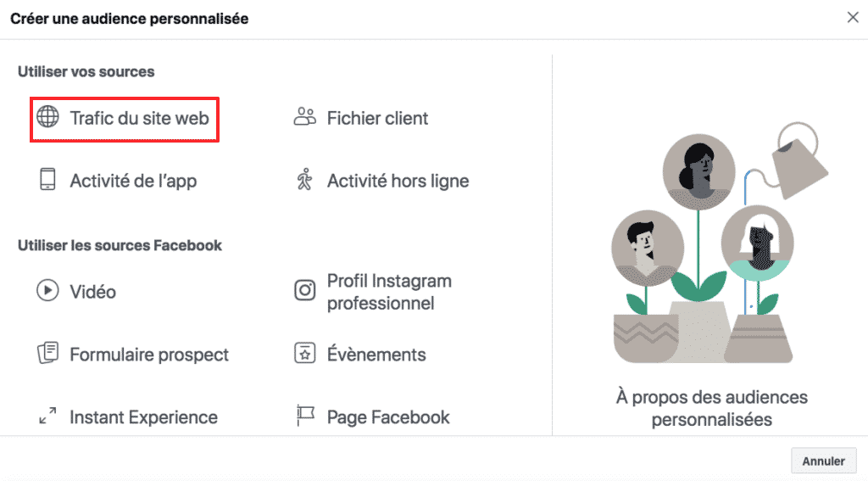Click the expand arrows Instant Experience icon

[47, 417]
